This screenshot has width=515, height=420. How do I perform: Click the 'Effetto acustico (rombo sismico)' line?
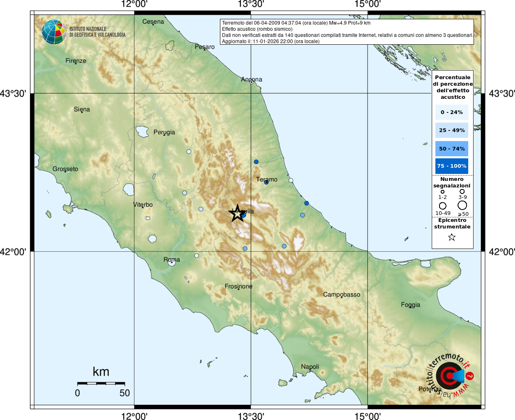pyautogui.click(x=257, y=29)
